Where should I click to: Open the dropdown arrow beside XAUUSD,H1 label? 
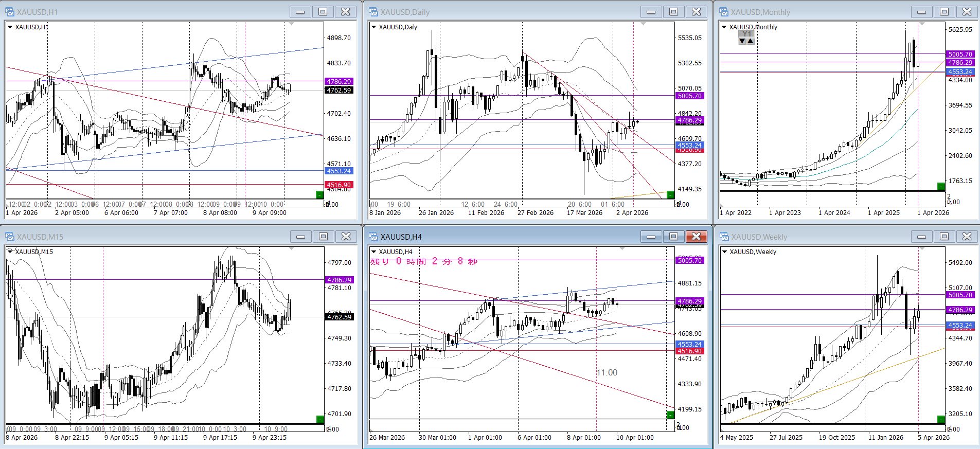coord(10,27)
